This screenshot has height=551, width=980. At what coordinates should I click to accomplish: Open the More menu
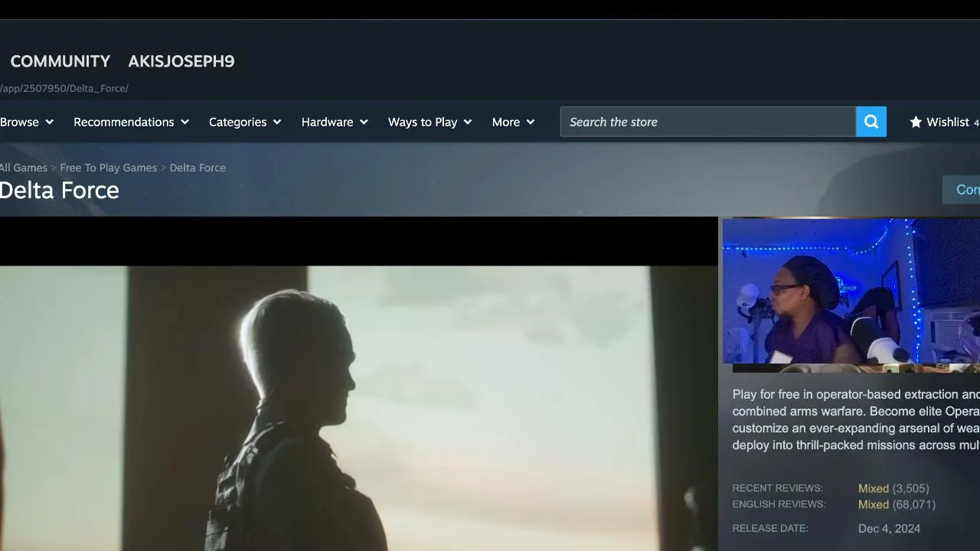(513, 122)
